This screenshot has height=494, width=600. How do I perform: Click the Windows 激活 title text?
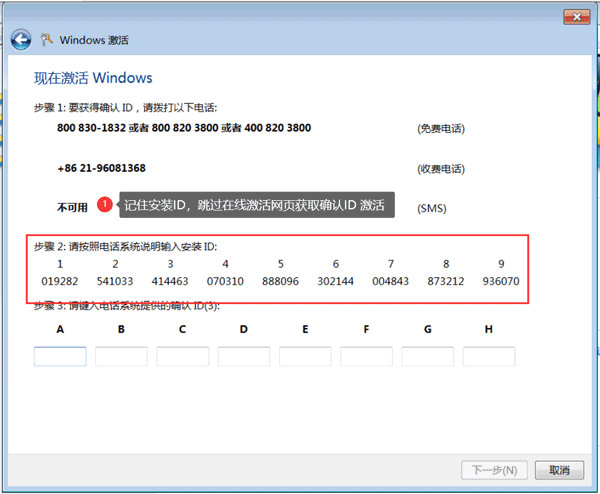pyautogui.click(x=94, y=40)
